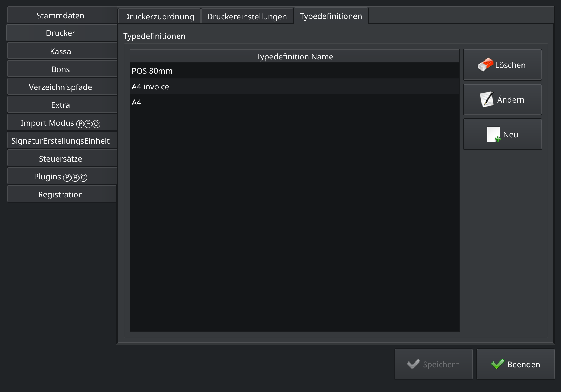Click the notepad pencil icon on Ändern
The height and width of the screenshot is (392, 561).
point(486,99)
